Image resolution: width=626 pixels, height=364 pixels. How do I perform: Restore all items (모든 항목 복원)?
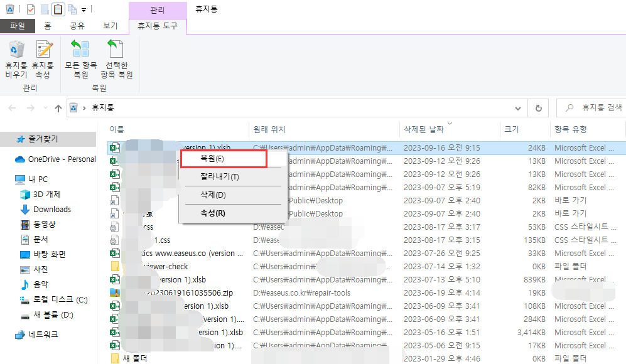click(80, 58)
